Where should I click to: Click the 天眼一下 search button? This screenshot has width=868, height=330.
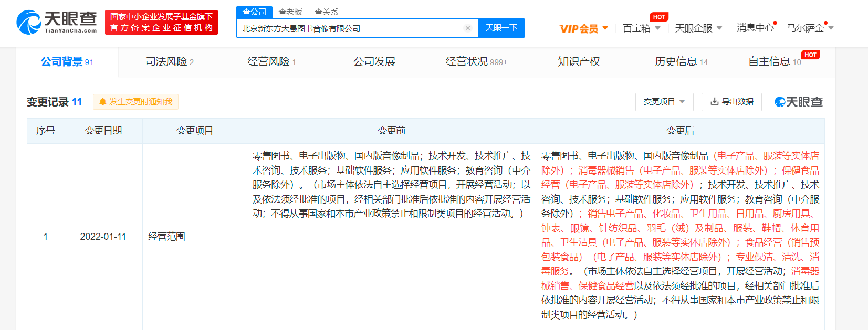click(501, 28)
